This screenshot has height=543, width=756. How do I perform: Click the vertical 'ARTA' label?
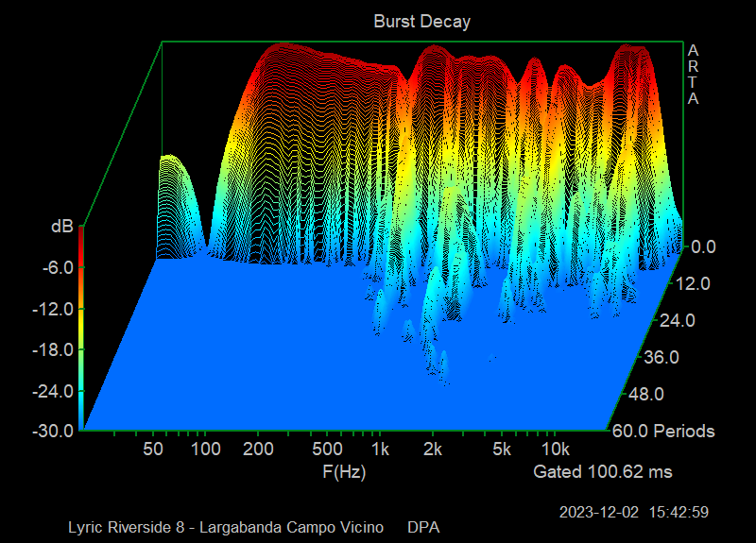[693, 75]
